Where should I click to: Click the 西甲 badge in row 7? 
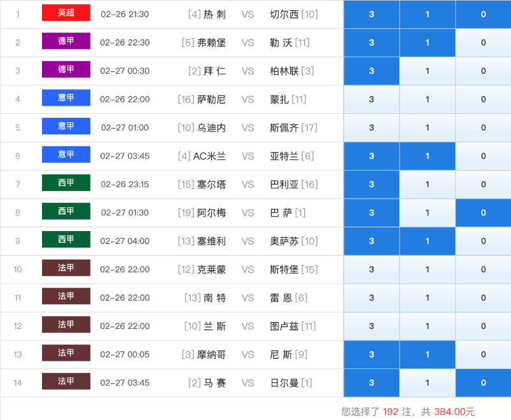tap(66, 183)
